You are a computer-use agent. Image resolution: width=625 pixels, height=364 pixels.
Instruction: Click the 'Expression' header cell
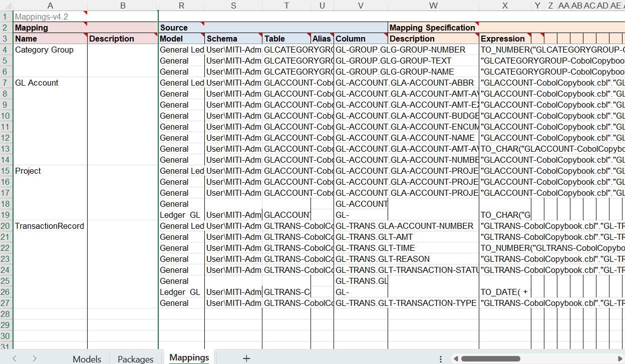point(505,39)
